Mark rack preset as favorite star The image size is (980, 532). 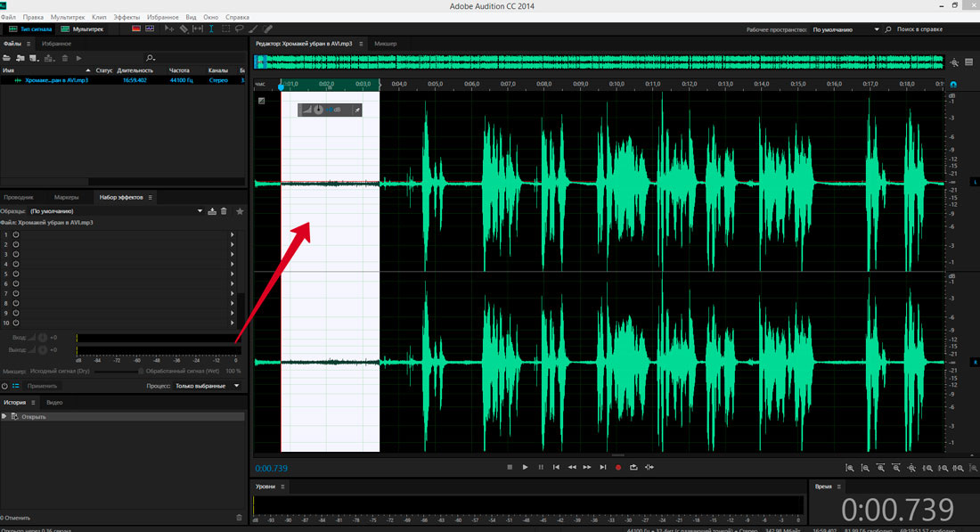[240, 211]
